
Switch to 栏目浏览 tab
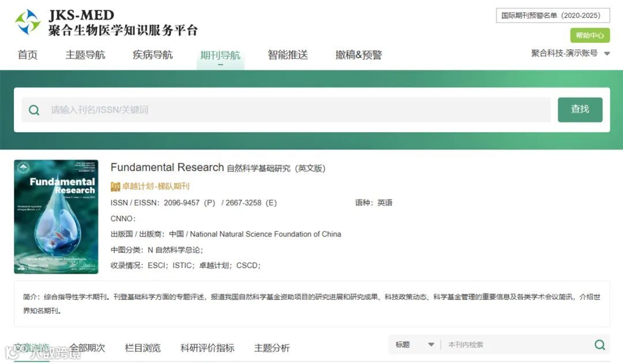(x=142, y=348)
